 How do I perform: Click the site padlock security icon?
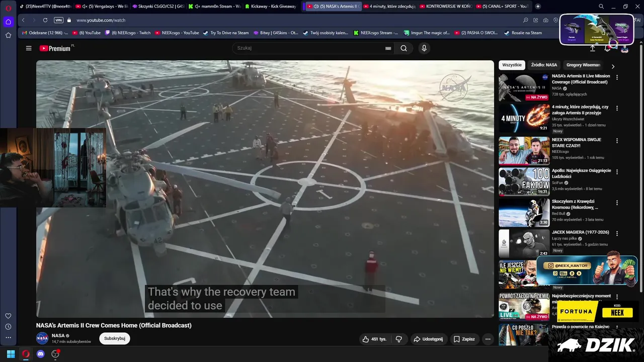(x=69, y=20)
